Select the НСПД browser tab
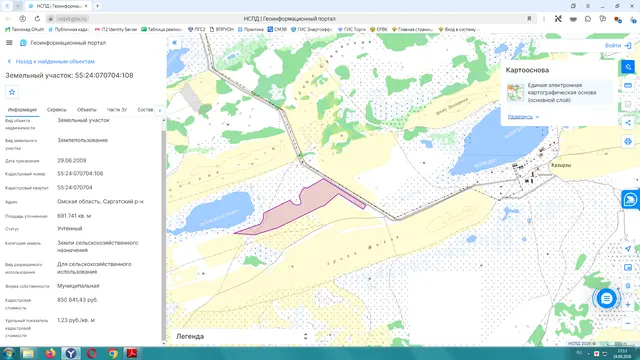Image resolution: width=640 pixels, height=360 pixels. (58, 6)
